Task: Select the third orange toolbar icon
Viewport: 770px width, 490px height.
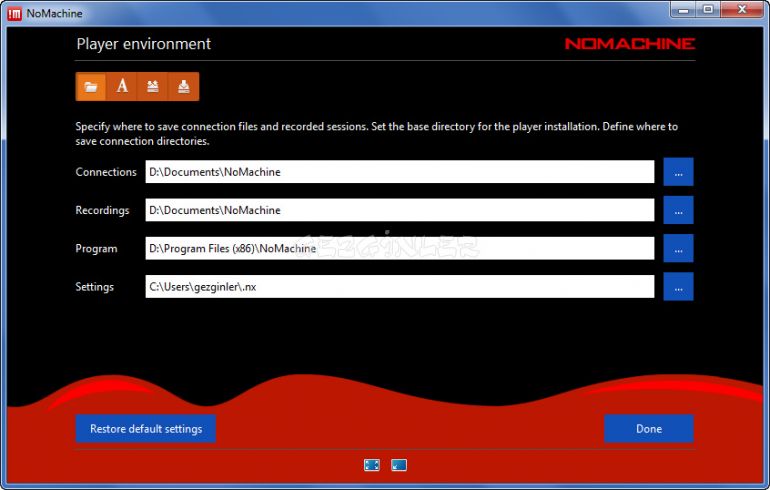Action: click(153, 86)
